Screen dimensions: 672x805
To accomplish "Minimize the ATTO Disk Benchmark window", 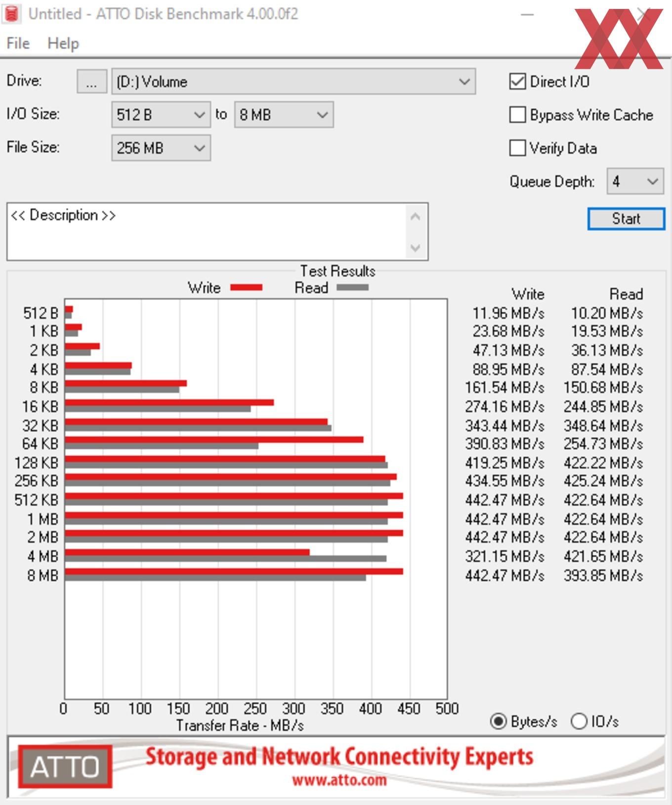I will (528, 14).
